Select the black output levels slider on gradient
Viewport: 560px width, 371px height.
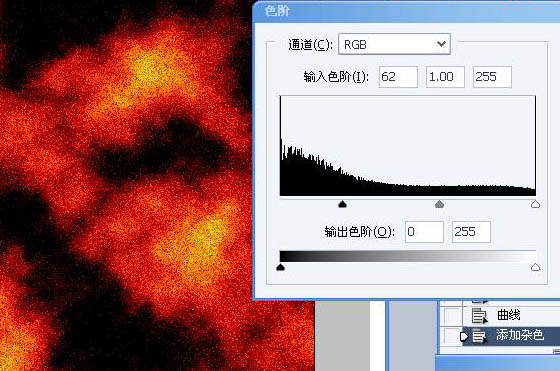tap(280, 267)
